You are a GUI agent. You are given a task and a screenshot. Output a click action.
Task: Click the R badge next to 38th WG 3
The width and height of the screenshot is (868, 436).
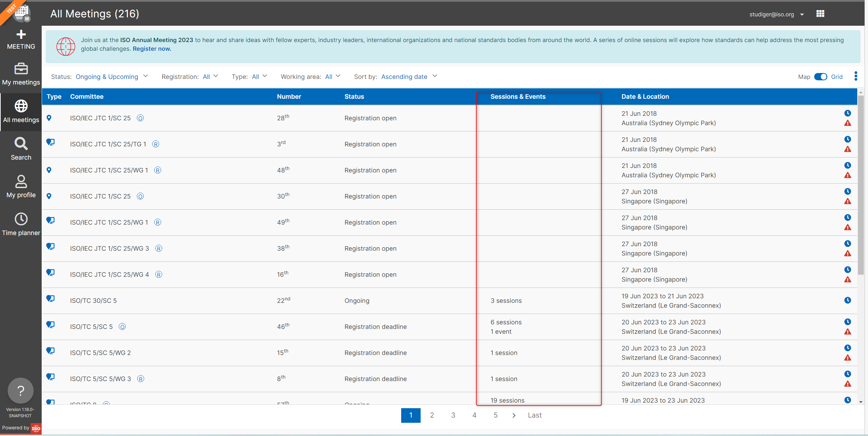(x=159, y=249)
